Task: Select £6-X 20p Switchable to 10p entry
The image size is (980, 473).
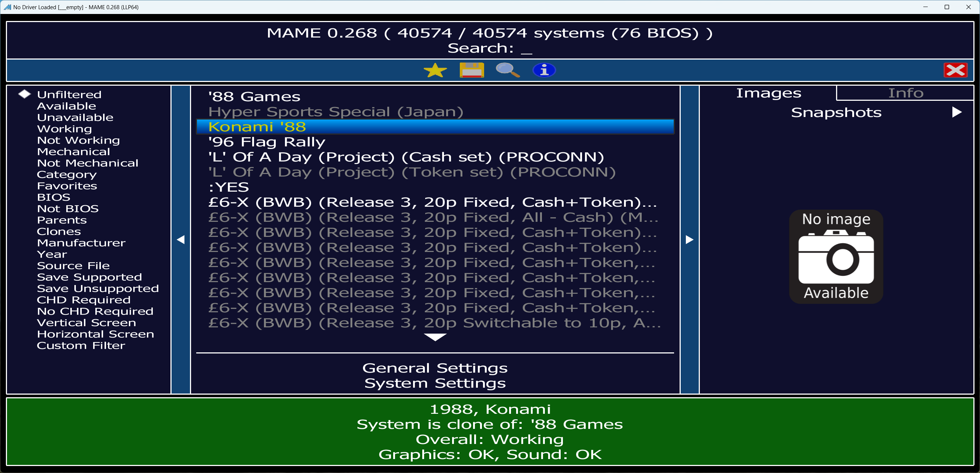Action: click(x=435, y=323)
